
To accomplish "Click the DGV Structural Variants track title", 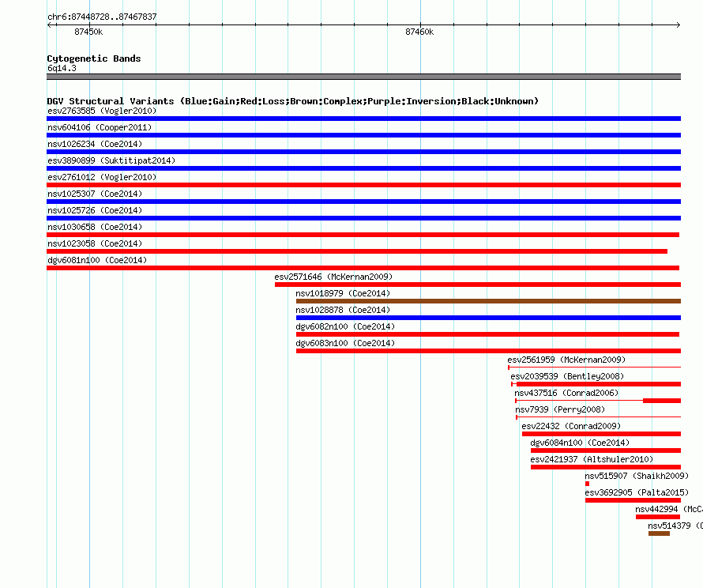I will point(293,101).
